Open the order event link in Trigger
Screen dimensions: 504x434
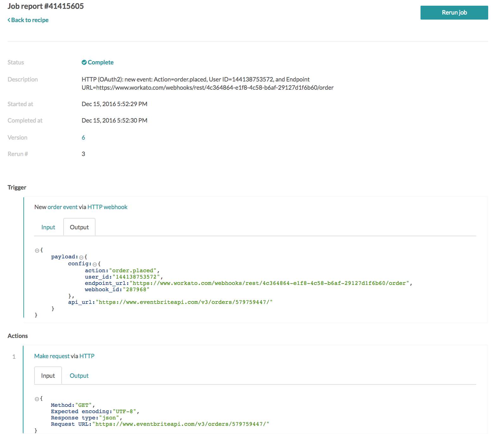coord(62,207)
